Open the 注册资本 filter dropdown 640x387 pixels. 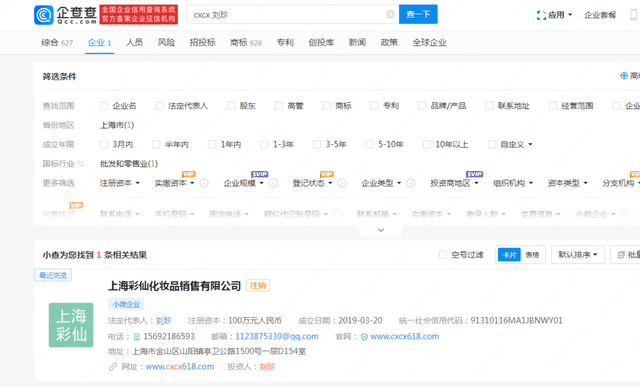coord(120,183)
